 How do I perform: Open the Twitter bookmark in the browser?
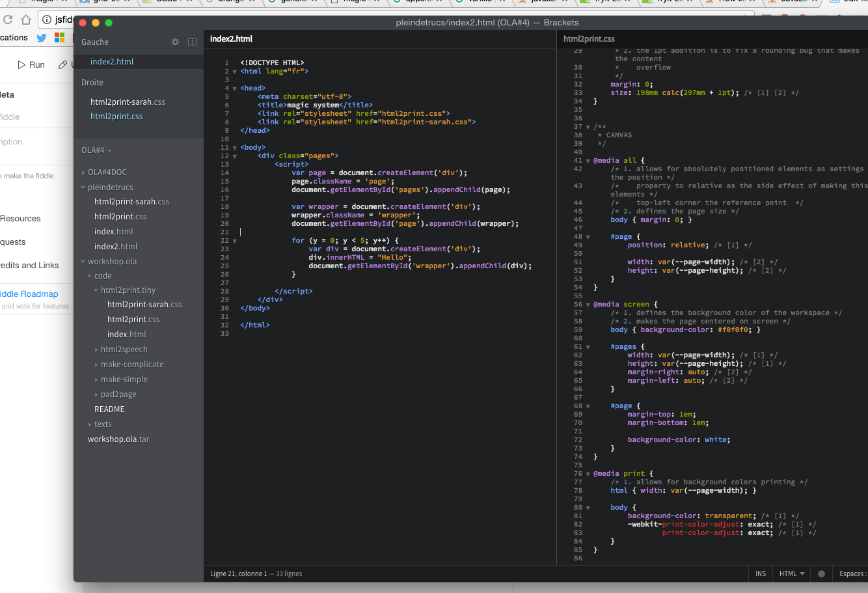coord(42,38)
